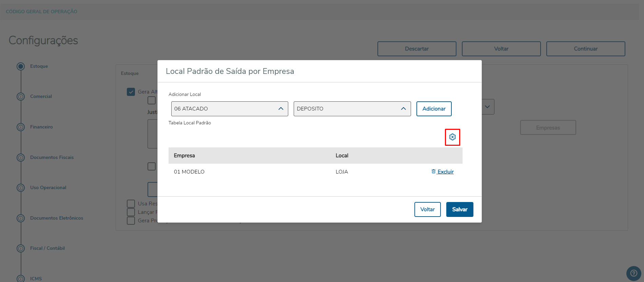The image size is (644, 282).
Task: Save with the Salvar button
Action: tap(460, 209)
